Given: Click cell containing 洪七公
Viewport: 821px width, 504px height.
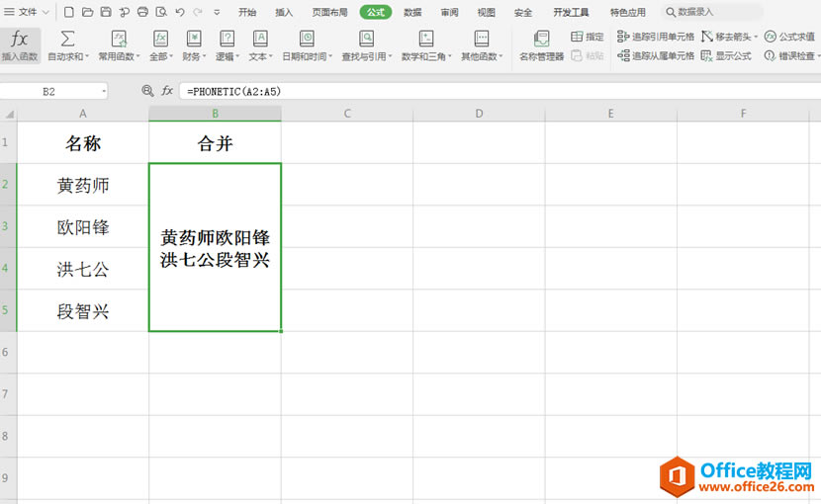Looking at the screenshot, I should pos(83,269).
